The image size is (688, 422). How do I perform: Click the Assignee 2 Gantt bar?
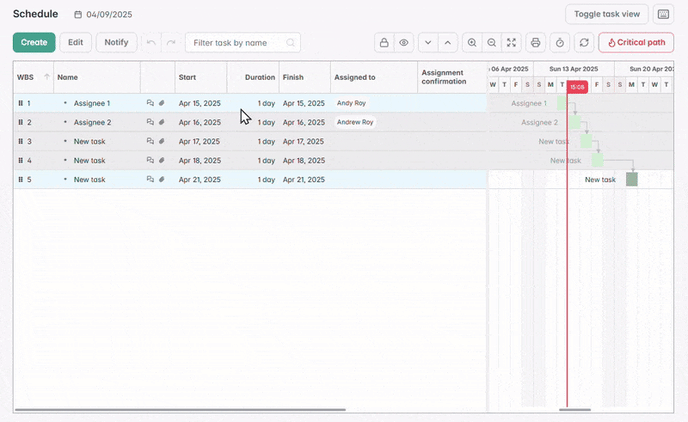coord(575,122)
